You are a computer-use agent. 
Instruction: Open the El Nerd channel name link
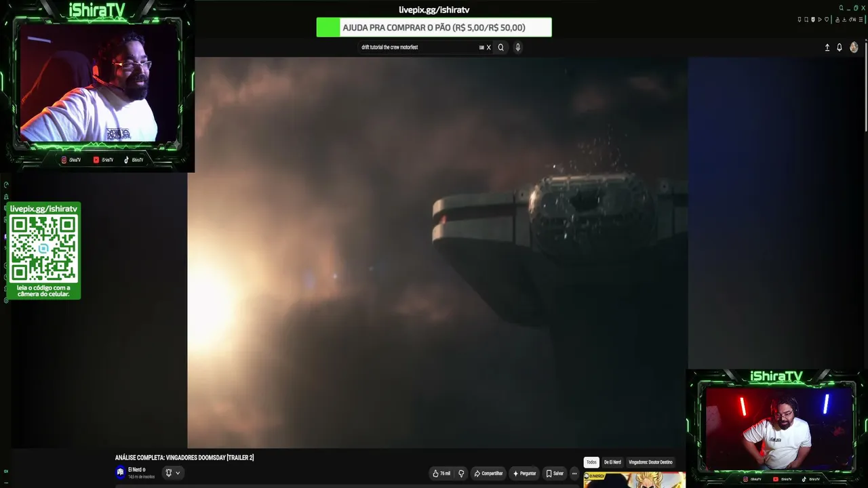point(134,470)
